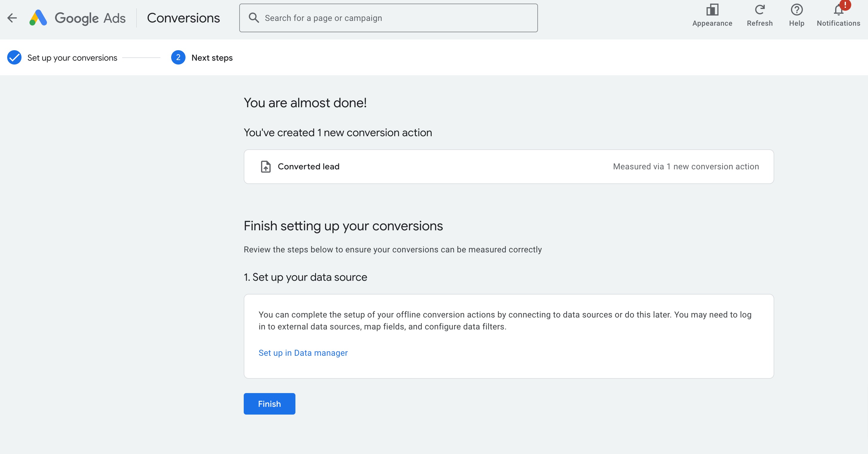Click the 'Google Ads' wordmark text
Viewport: 868px width, 454px height.
90,18
